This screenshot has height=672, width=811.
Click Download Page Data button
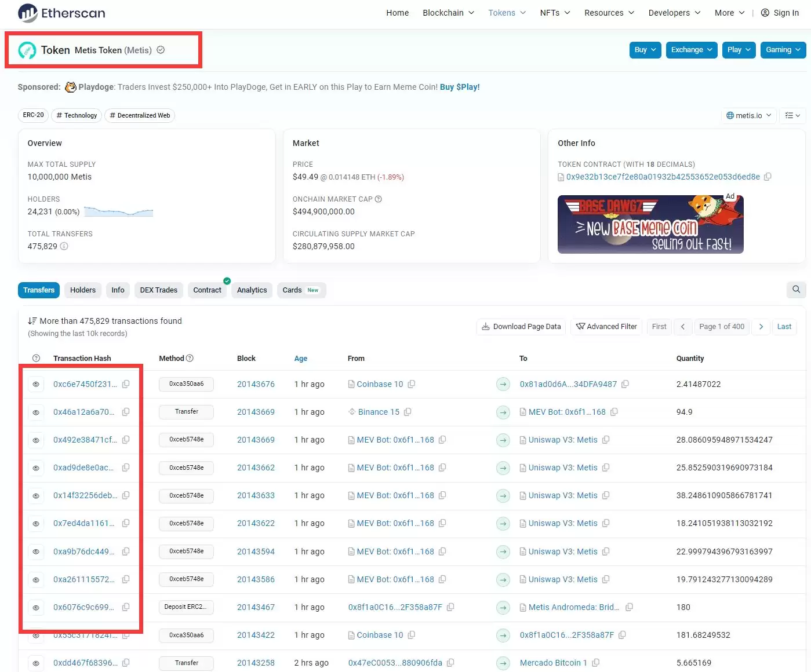click(521, 327)
